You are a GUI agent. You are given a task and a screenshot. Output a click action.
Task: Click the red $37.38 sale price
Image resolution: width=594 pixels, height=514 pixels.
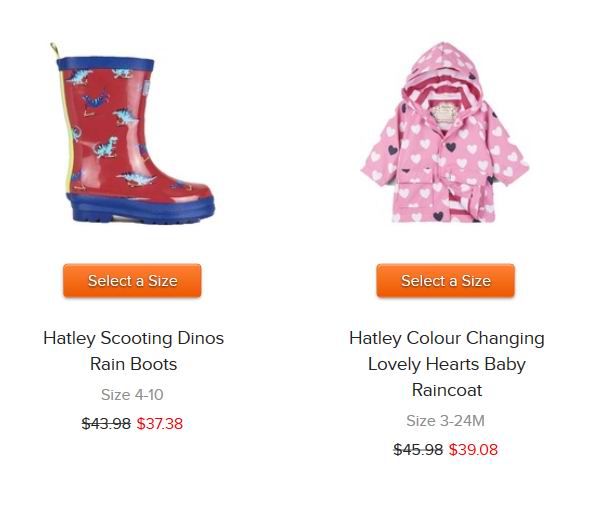coord(160,423)
